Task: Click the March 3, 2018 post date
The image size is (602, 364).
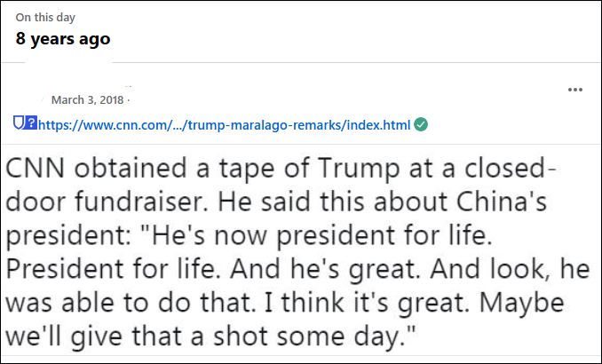Action: coord(86,99)
